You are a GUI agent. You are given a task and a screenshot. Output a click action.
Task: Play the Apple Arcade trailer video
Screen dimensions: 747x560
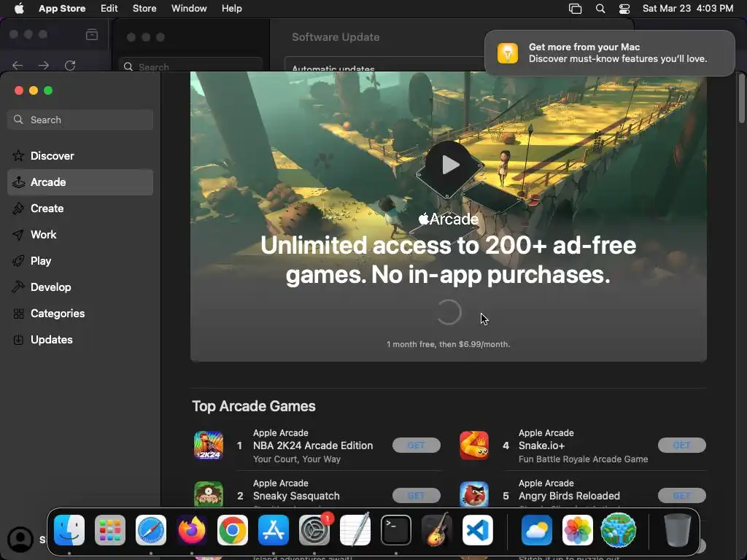click(x=449, y=166)
